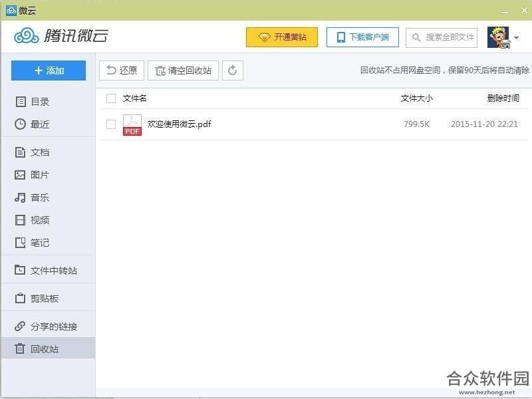Select 回收站 recycle bin in sidebar
This screenshot has height=399, width=532.
(49, 348)
